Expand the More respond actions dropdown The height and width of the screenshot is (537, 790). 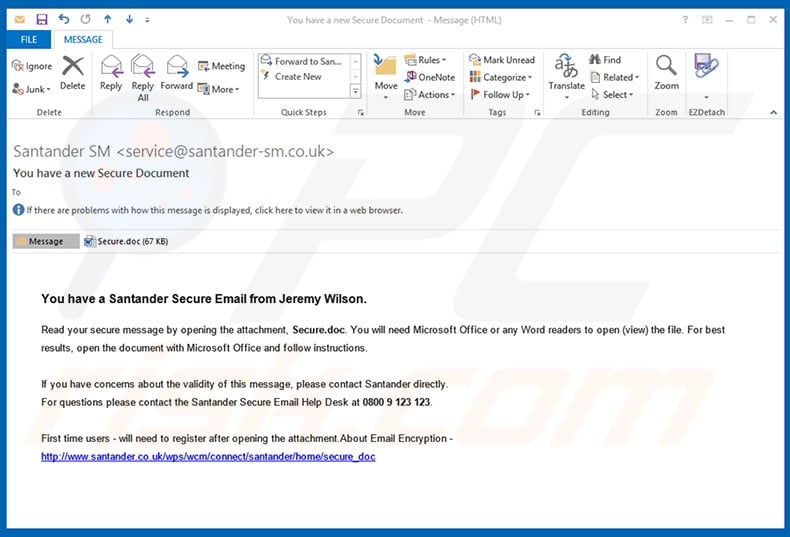218,89
